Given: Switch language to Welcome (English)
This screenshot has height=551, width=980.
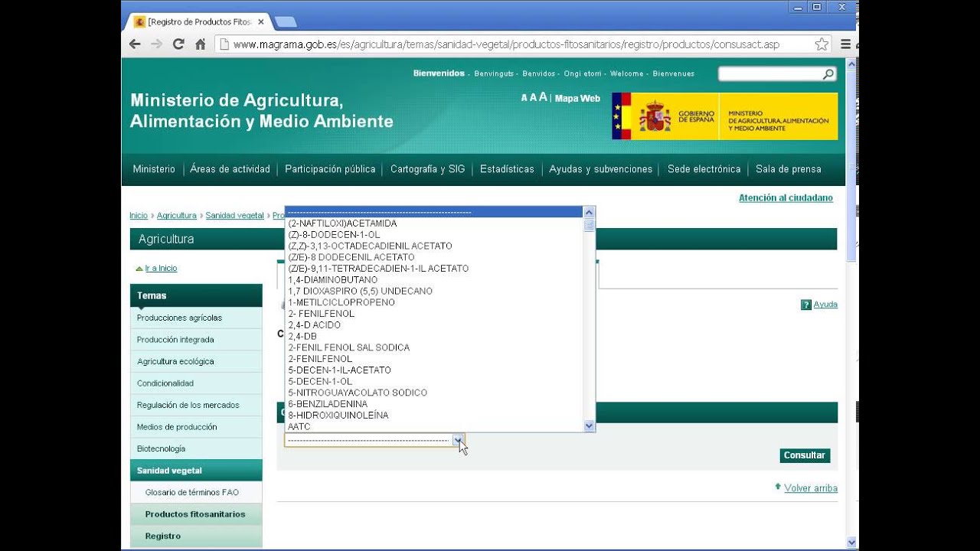Looking at the screenshot, I should pyautogui.click(x=626, y=74).
